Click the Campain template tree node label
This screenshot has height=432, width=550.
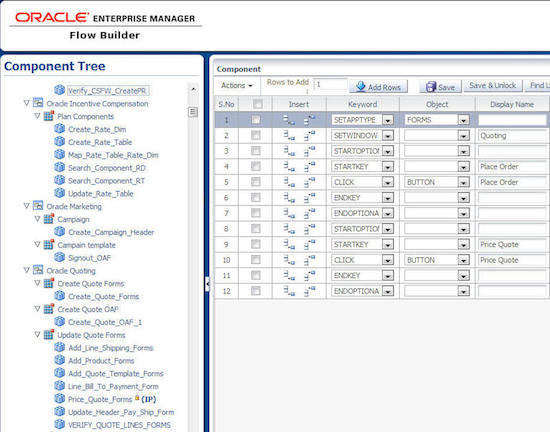(87, 245)
